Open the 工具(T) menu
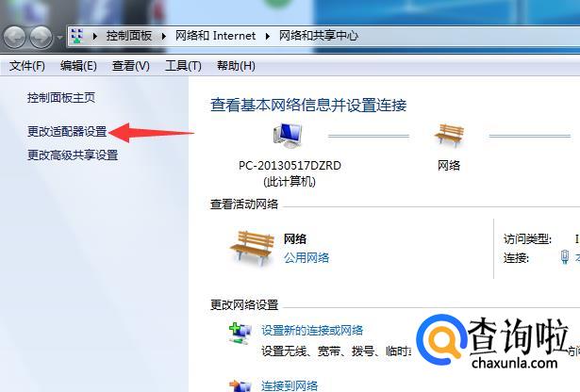 pos(184,66)
